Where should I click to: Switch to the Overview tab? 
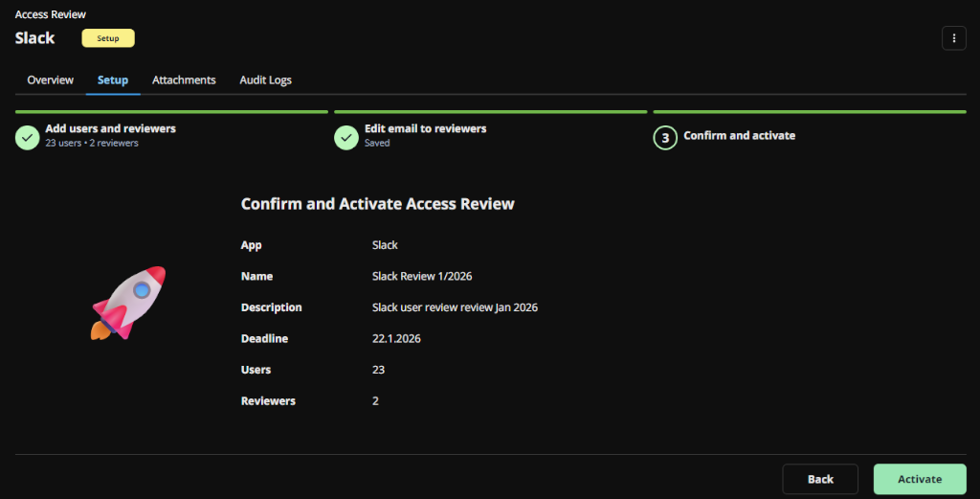[50, 80]
